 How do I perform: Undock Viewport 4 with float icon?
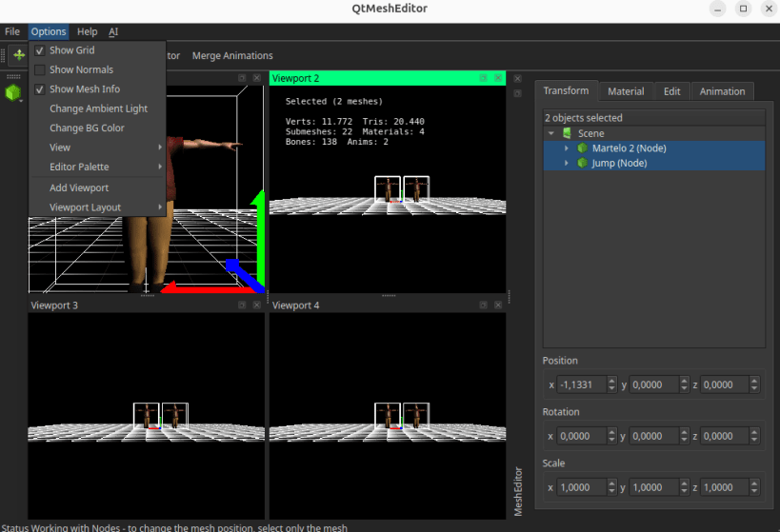click(x=484, y=305)
